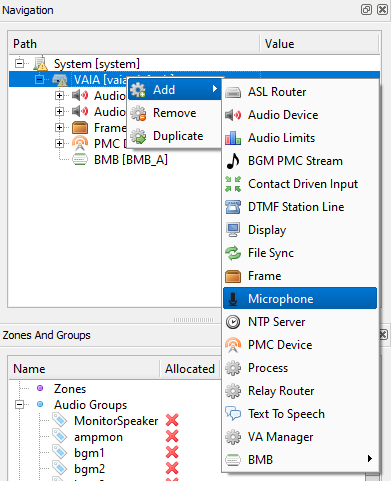The height and width of the screenshot is (481, 391).
Task: Choose Remove from the context menu
Action: 174,113
